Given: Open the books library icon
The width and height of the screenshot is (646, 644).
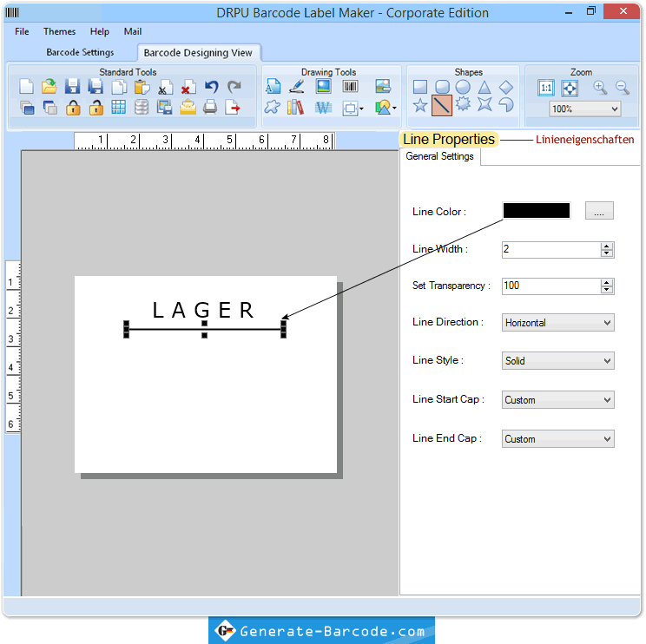Looking at the screenshot, I should [x=296, y=108].
